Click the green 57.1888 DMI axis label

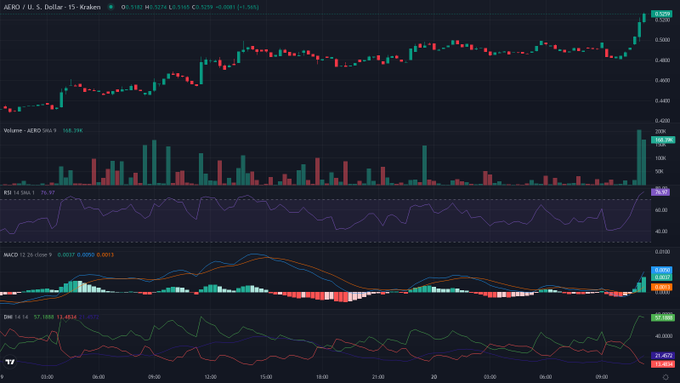tap(663, 318)
